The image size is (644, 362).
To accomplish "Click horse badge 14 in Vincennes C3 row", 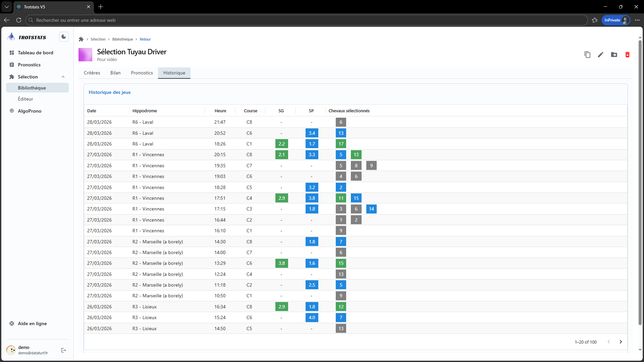I will 371,209.
